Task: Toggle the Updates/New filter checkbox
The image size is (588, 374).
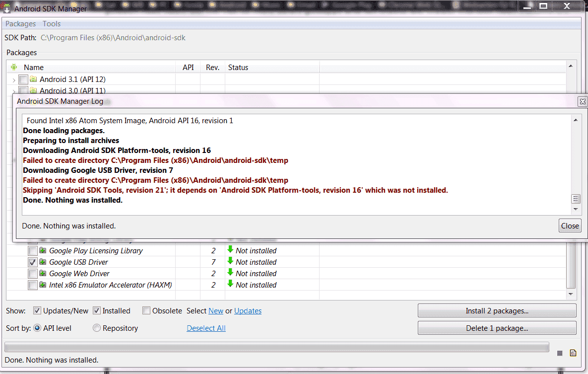Action: tap(37, 310)
